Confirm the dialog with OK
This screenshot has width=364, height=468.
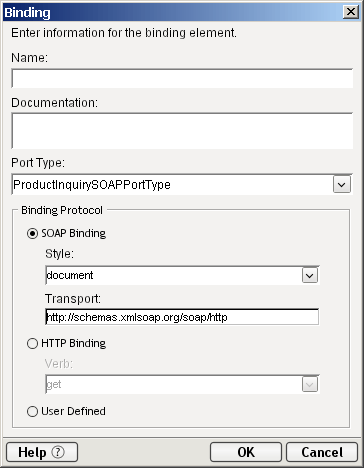coord(246,452)
